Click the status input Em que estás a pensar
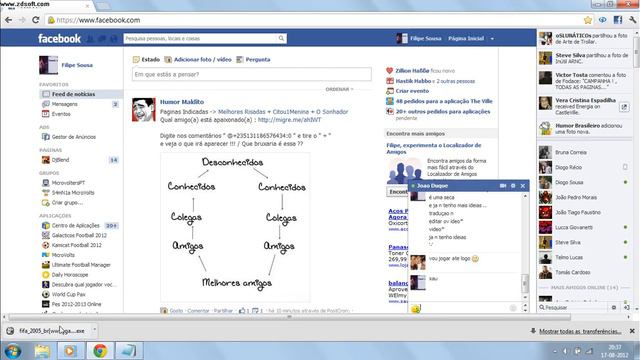The image size is (640, 360). 251,74
